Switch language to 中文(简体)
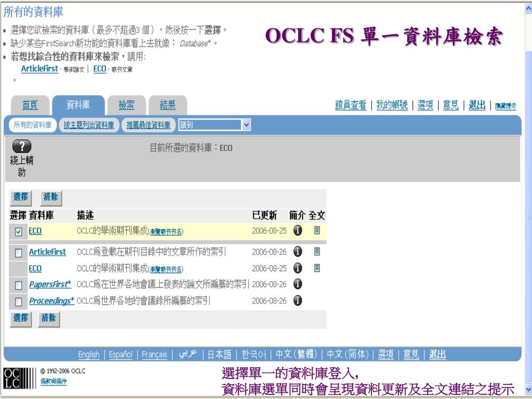Image resolution: width=532 pixels, height=399 pixels. 348,354
